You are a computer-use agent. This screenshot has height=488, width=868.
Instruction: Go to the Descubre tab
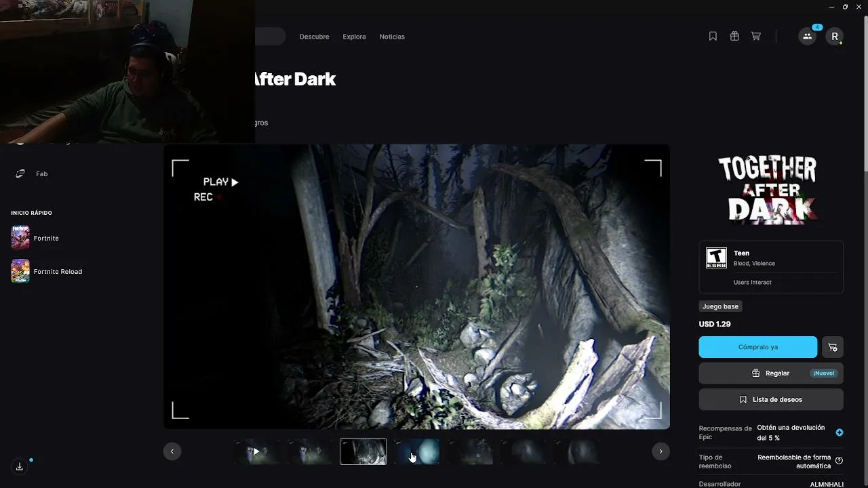(x=314, y=37)
